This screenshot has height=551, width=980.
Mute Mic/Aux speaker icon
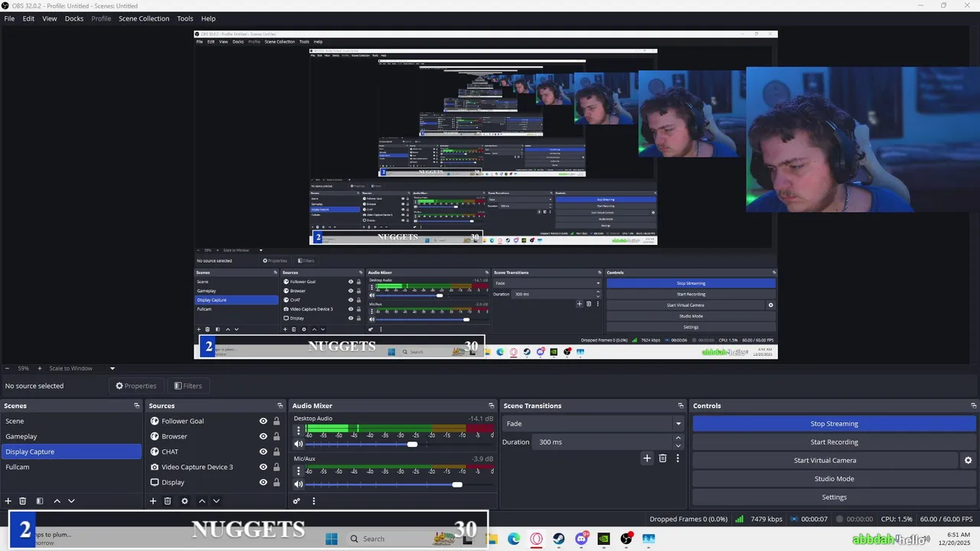[x=299, y=484]
